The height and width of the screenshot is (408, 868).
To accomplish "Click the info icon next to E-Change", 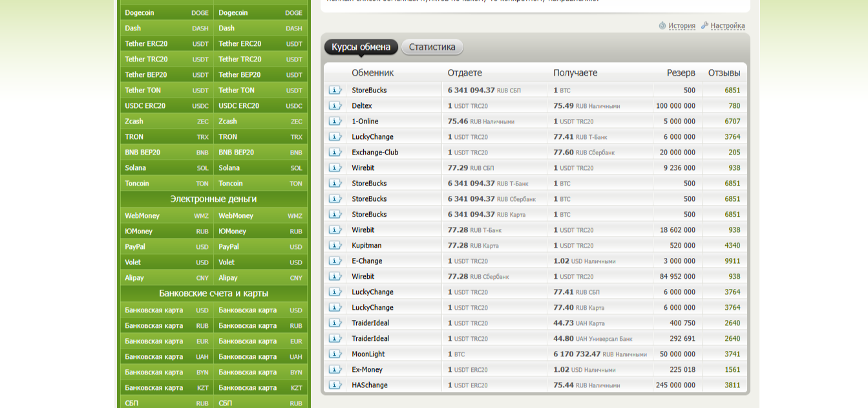I will click(335, 261).
